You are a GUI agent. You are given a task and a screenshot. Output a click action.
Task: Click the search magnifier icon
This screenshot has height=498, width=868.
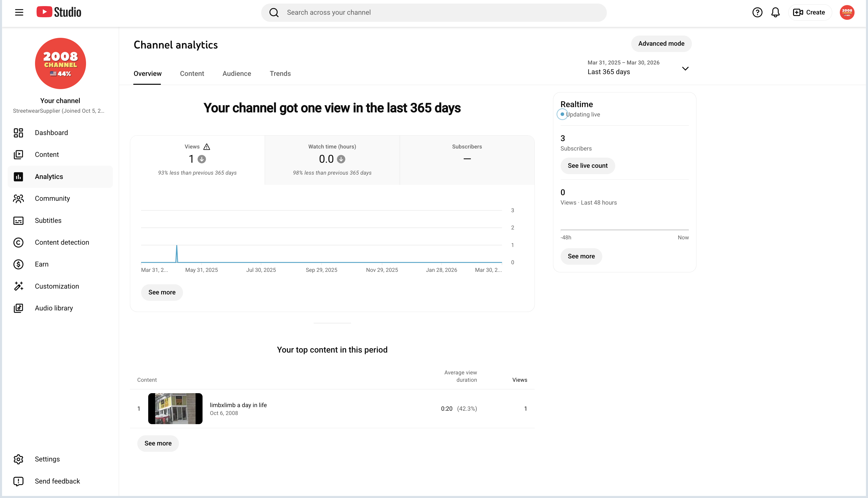point(274,13)
